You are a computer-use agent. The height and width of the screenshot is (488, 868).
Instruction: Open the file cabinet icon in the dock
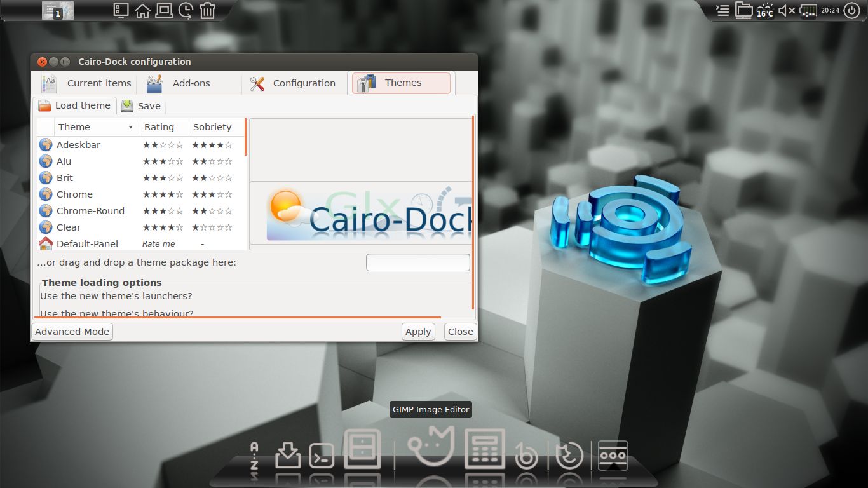[362, 449]
